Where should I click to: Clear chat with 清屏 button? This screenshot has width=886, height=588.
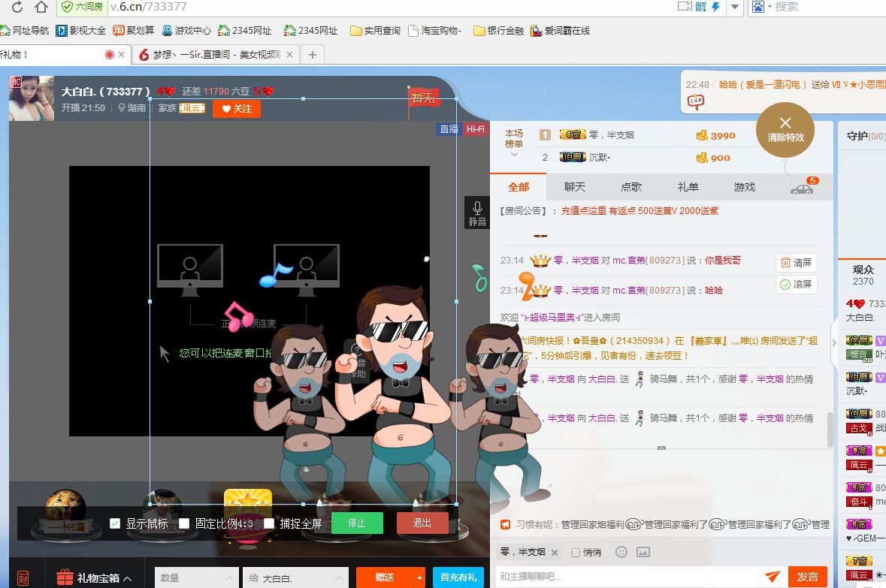click(x=796, y=262)
